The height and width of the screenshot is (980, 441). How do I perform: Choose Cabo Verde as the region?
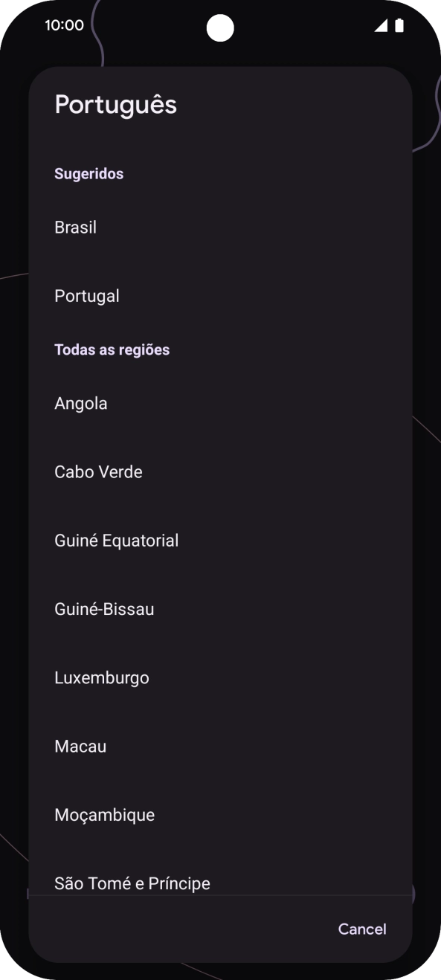(98, 471)
